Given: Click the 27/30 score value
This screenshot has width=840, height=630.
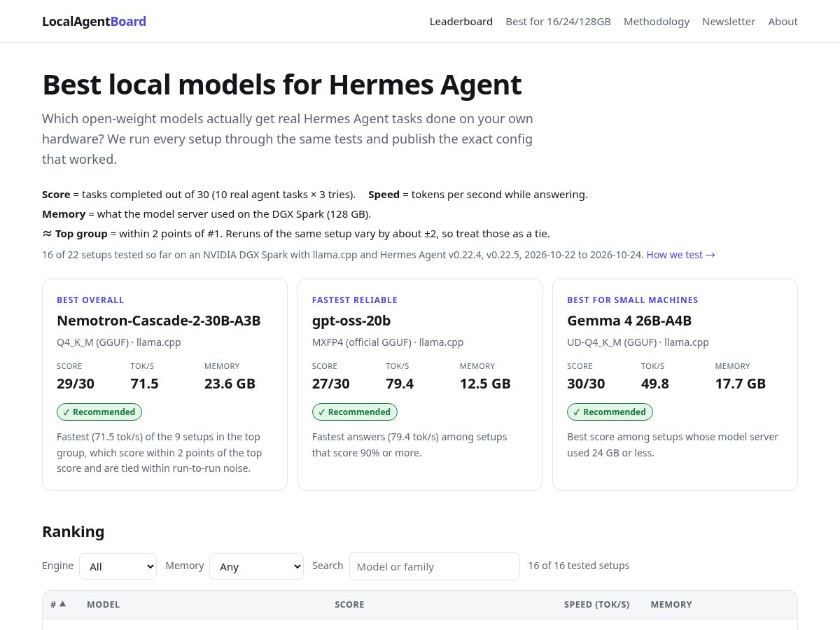Looking at the screenshot, I should click(x=331, y=384).
